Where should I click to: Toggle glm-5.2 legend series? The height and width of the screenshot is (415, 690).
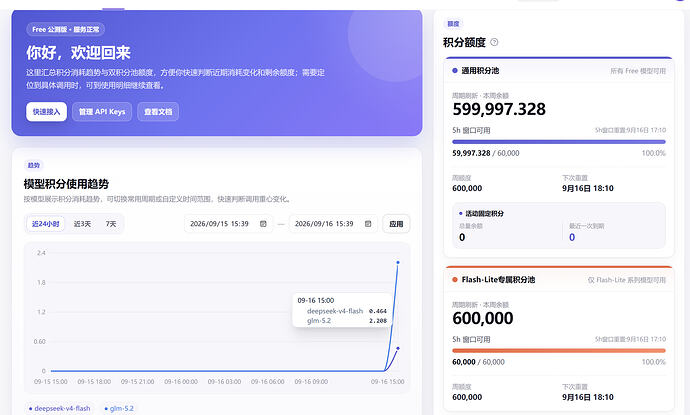click(119, 408)
